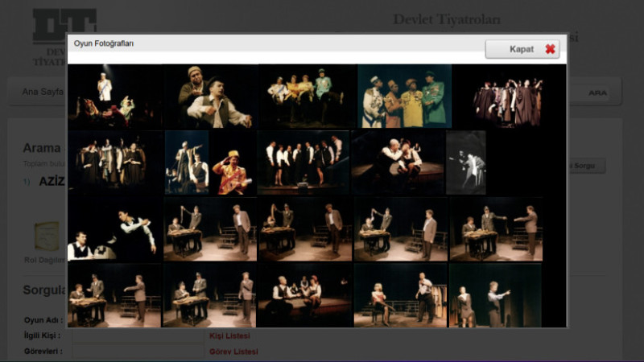Open photo of seated woman near coat rack

(x=400, y=295)
